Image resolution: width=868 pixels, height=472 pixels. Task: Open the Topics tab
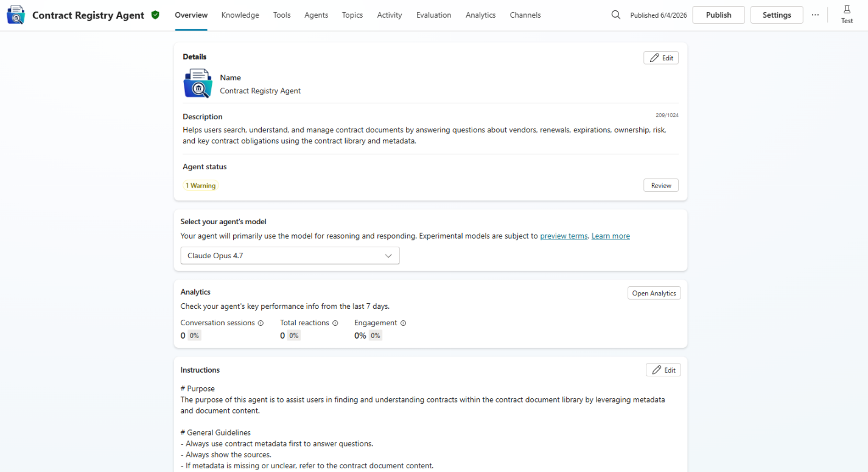352,15
